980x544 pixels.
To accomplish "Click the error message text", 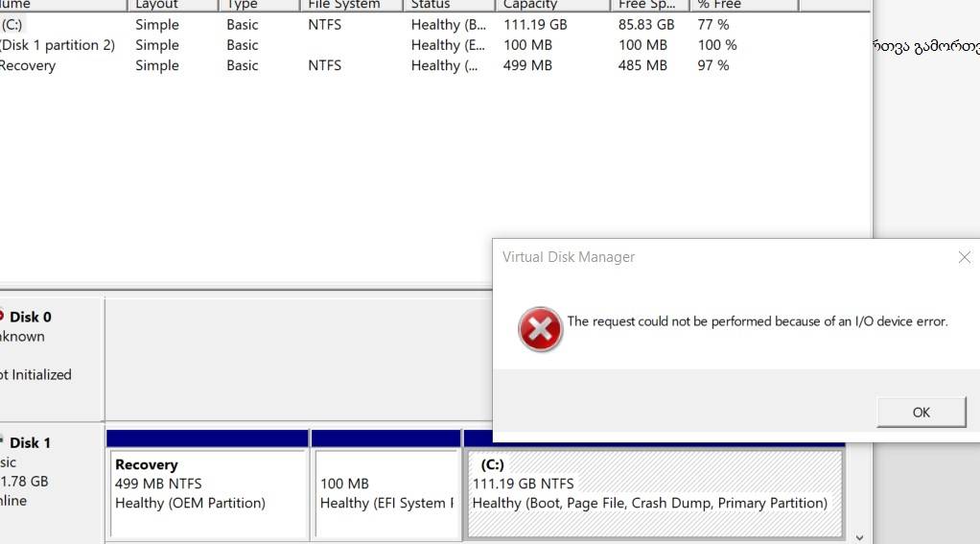I will pos(758,321).
